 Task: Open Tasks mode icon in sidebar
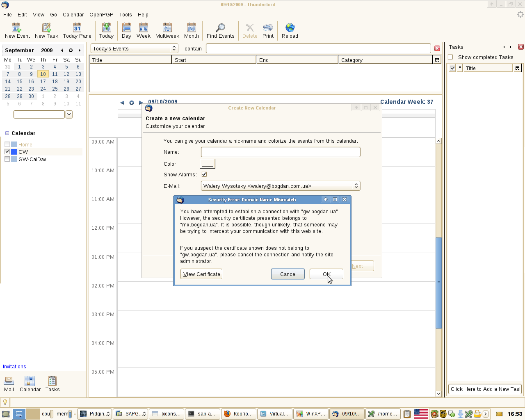tap(52, 380)
